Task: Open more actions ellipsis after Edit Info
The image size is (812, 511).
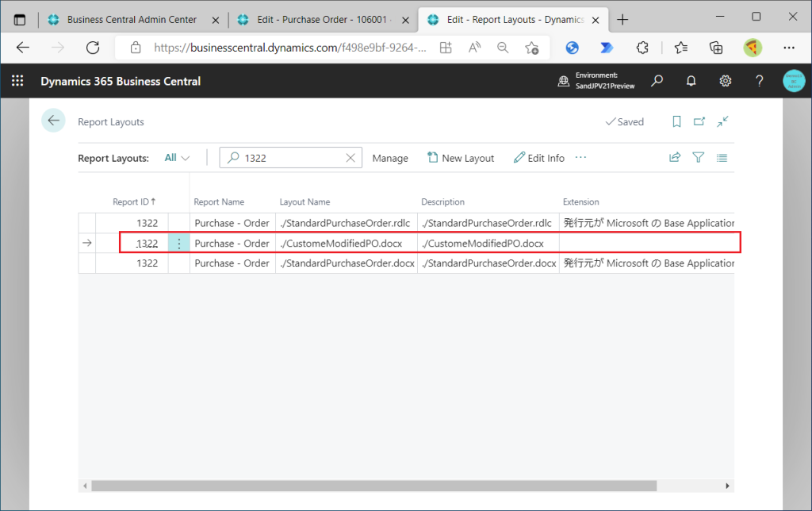Action: (580, 157)
